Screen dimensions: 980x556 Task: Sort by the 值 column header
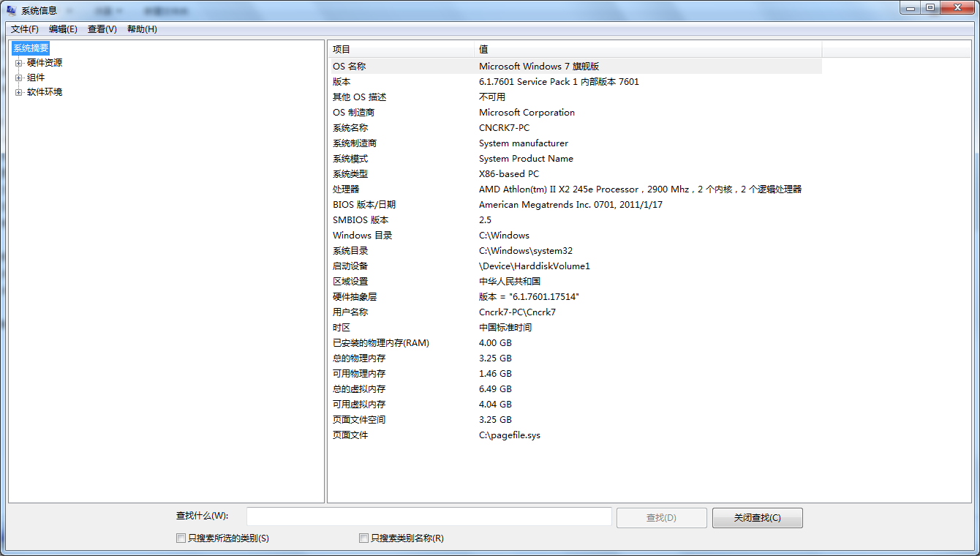point(648,49)
